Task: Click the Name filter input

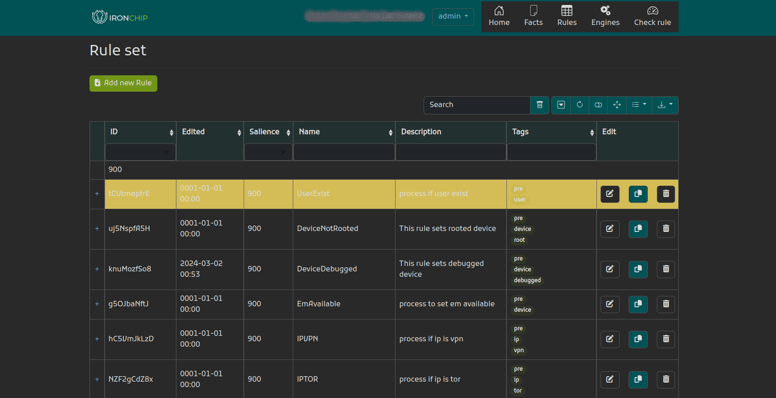Action: [344, 152]
